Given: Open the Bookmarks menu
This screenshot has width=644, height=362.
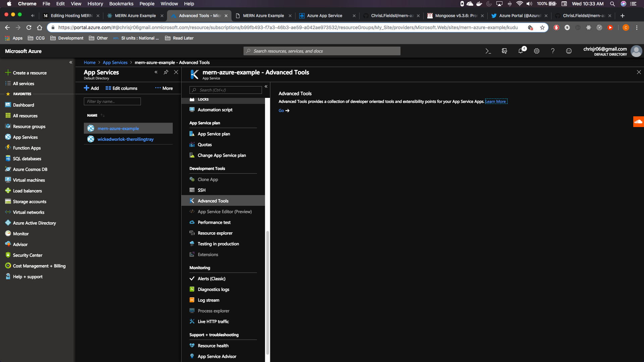Looking at the screenshot, I should tap(121, 4).
